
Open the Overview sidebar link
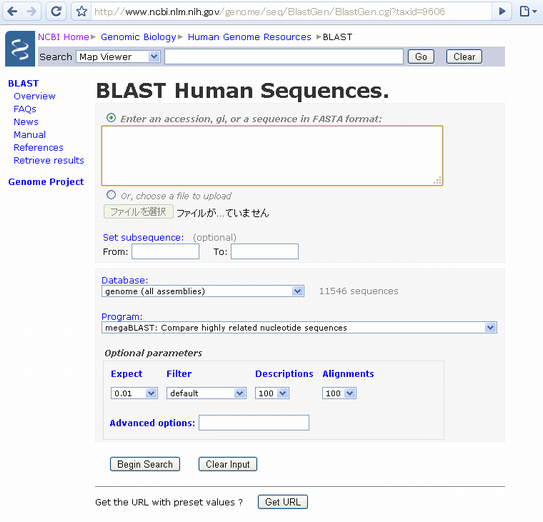34,96
